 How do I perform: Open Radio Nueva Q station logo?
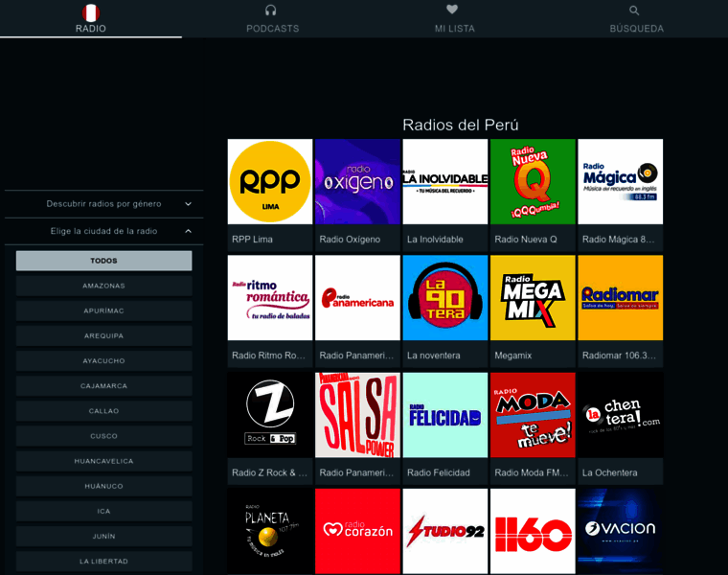click(533, 181)
